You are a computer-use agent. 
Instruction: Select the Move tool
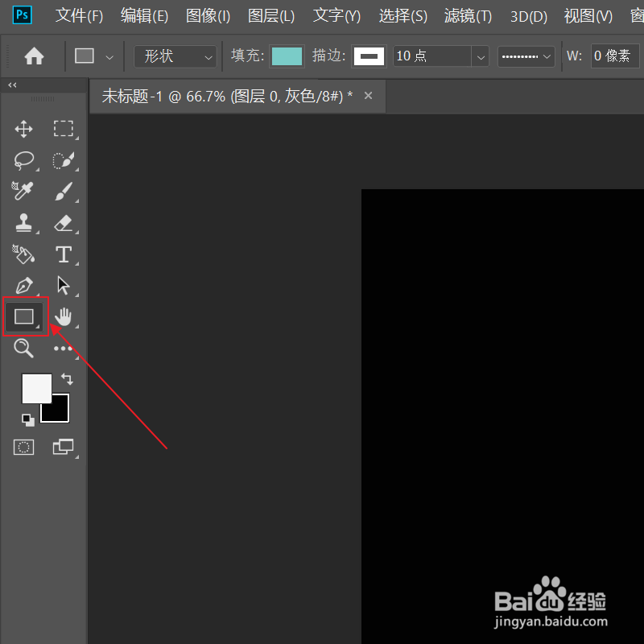click(x=24, y=129)
